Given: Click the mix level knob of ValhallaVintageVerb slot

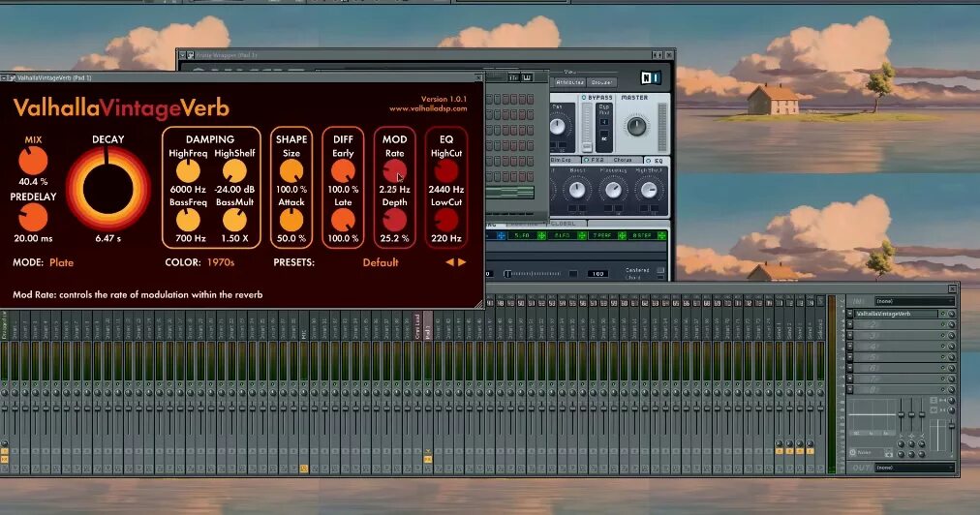Looking at the screenshot, I should point(951,314).
